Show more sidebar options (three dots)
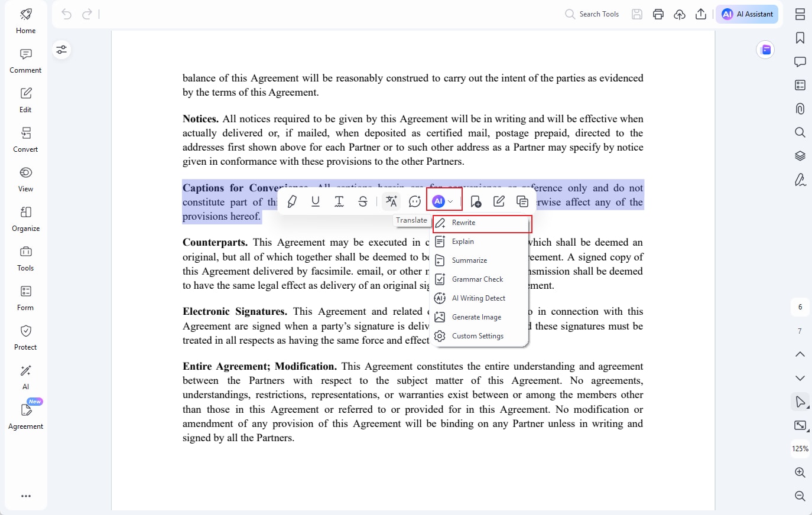This screenshot has width=812, height=515. [26, 496]
